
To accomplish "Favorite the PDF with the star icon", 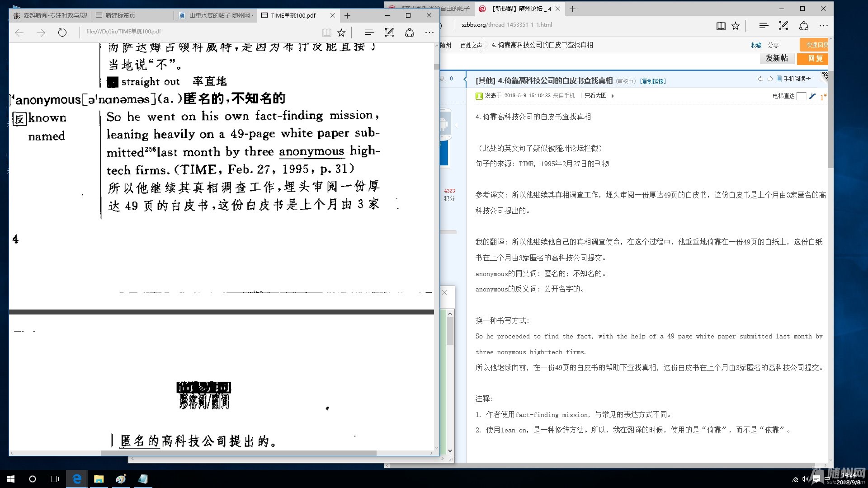I will coord(341,33).
